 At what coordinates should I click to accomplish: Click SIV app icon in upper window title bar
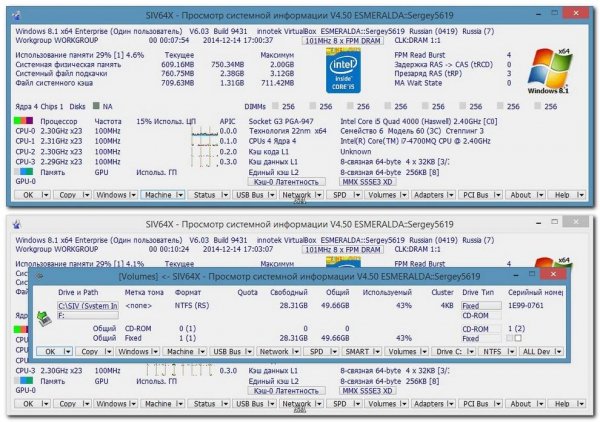tap(16, 15)
